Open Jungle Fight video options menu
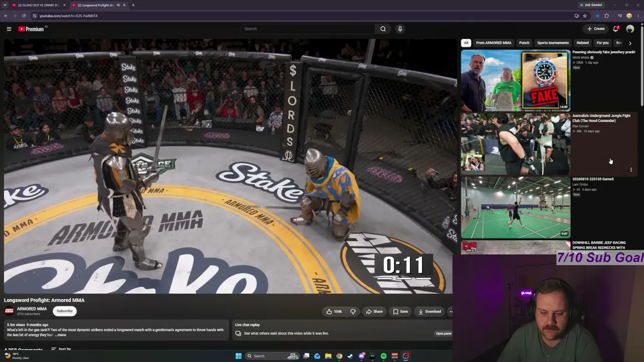644x362 pixels. coord(631,170)
